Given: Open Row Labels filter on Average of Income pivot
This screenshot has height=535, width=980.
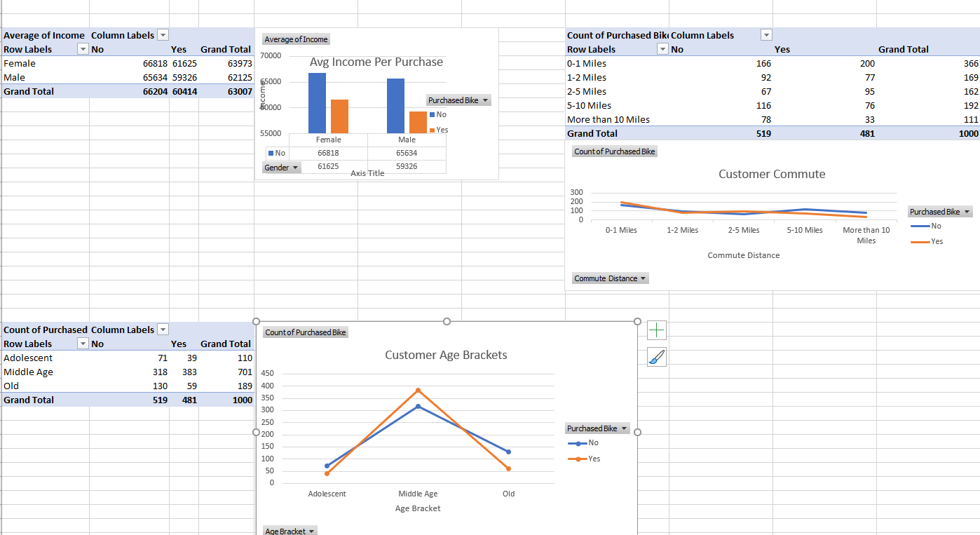Looking at the screenshot, I should click(82, 49).
